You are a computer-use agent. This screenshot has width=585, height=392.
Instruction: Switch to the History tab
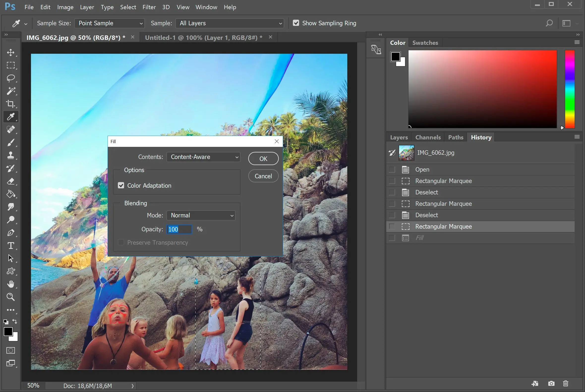click(481, 137)
